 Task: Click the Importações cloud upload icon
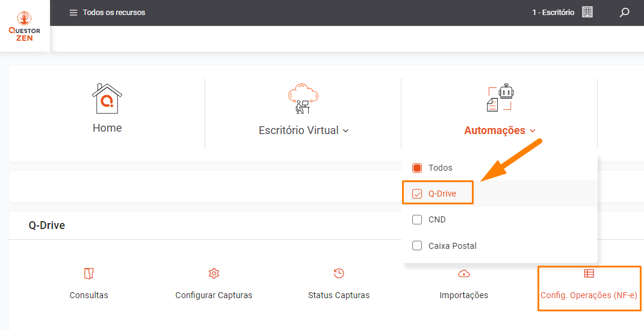[x=463, y=273]
